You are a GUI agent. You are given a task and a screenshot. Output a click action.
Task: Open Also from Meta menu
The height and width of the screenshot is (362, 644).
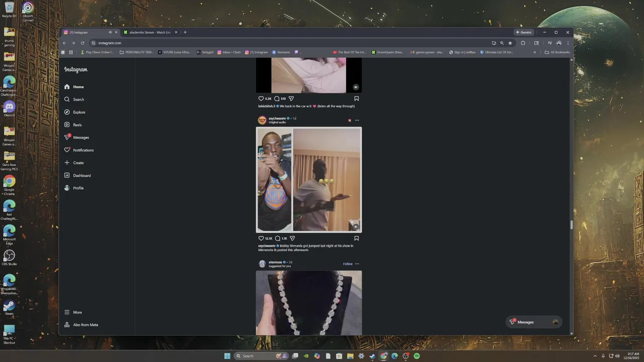click(x=81, y=325)
